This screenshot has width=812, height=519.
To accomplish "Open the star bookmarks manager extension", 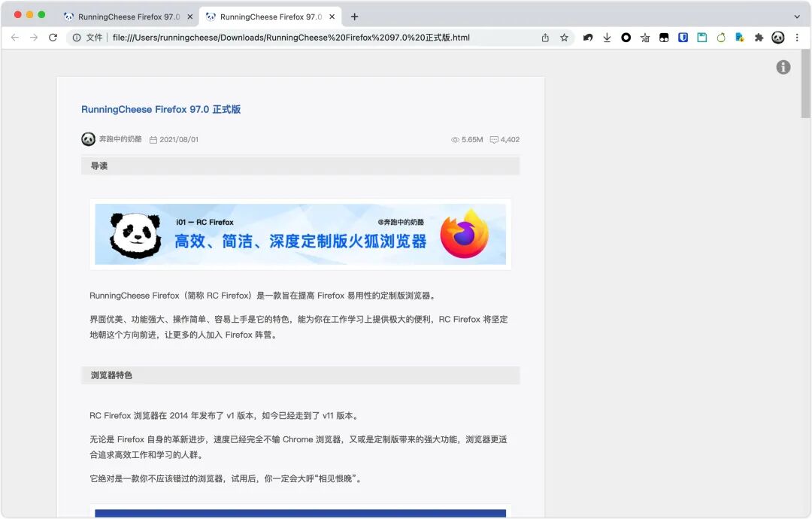I will point(645,38).
